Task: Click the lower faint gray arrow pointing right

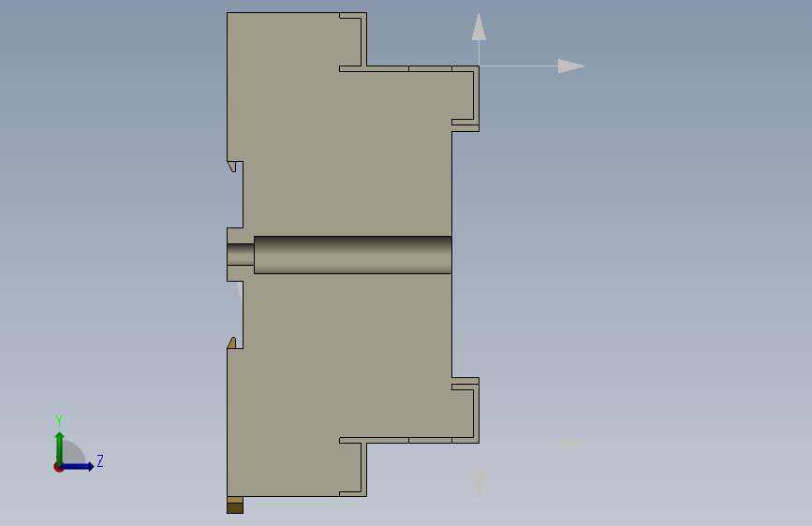Action: click(571, 443)
